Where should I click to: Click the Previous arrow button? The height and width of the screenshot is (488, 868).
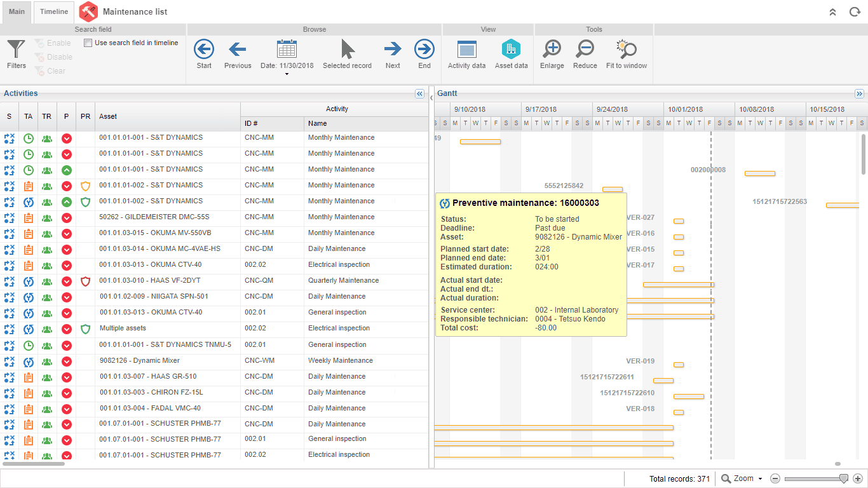(238, 49)
